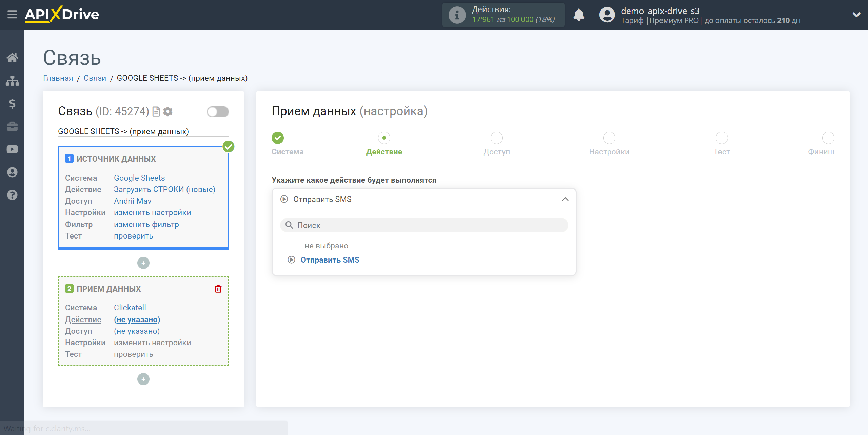Delete the data receiver block with trash icon
868x435 pixels.
[218, 289]
